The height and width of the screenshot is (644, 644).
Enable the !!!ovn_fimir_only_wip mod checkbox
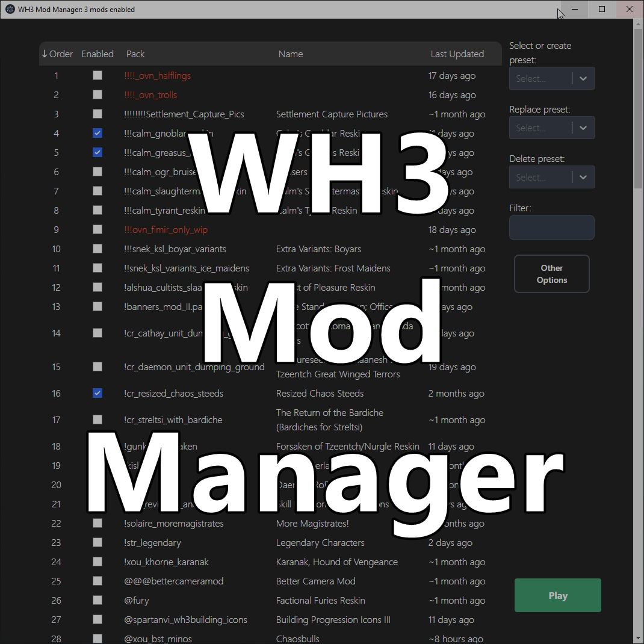tap(98, 229)
